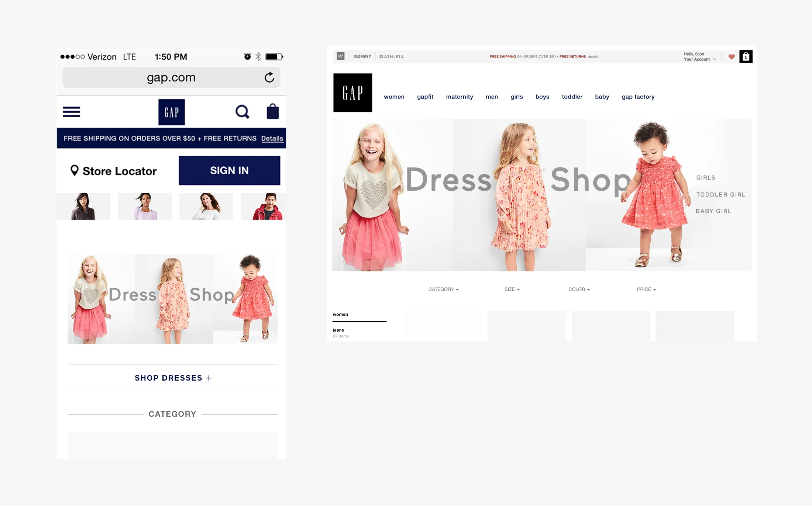Tap the SIGN IN button
The width and height of the screenshot is (812, 506).
pyautogui.click(x=229, y=170)
